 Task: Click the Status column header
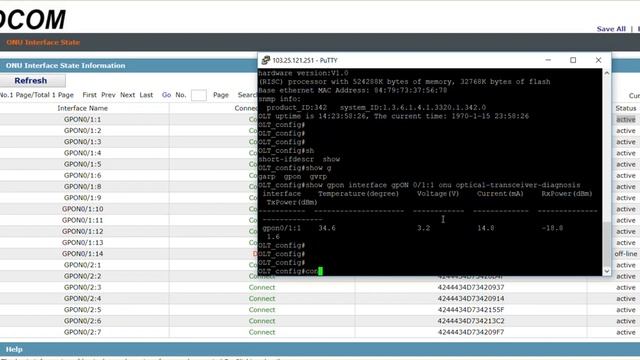coord(626,108)
